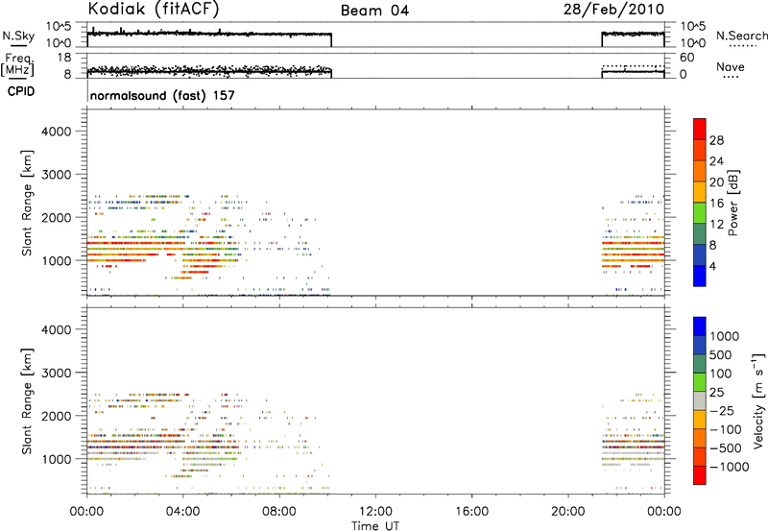Click the 18 tick on the frequency axis
768x532 pixels.
click(x=64, y=58)
